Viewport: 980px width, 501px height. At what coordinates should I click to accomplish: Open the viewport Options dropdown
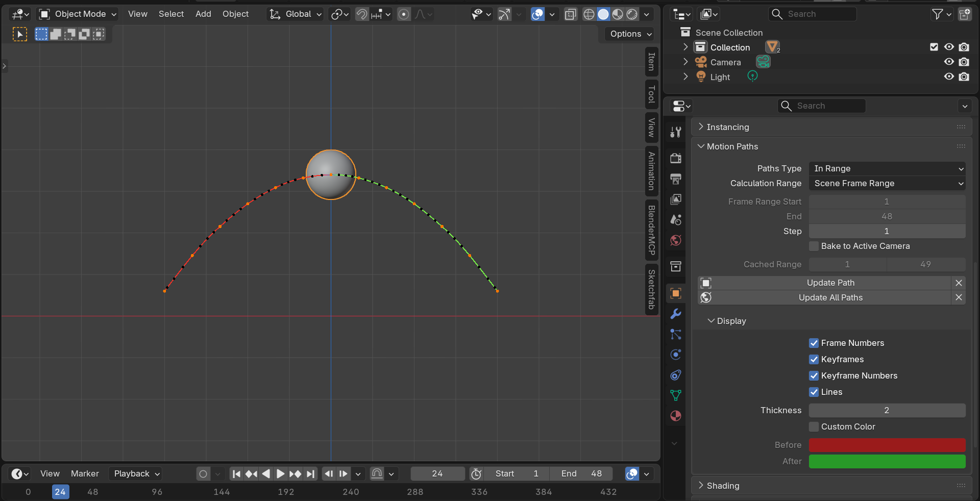coord(631,34)
